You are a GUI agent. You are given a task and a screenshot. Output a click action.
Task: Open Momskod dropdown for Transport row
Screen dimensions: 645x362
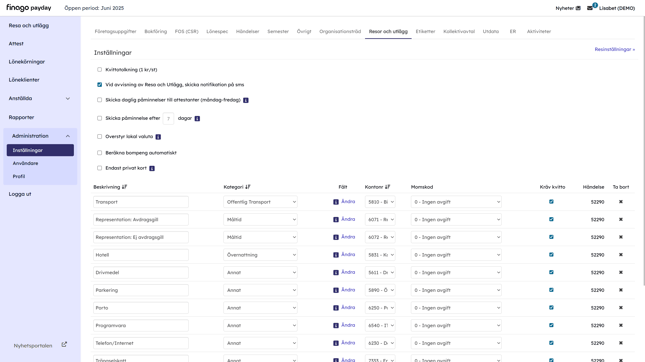click(x=456, y=202)
